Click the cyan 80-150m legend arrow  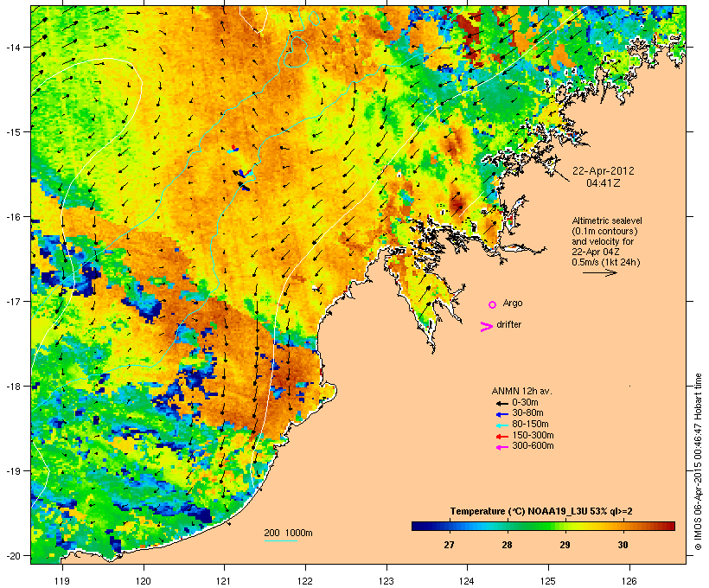click(x=501, y=425)
